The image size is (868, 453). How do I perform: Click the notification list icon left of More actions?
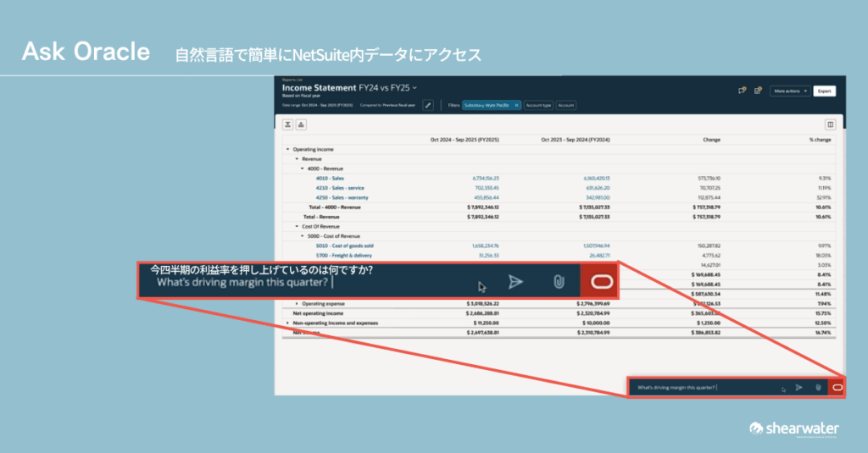pyautogui.click(x=758, y=91)
